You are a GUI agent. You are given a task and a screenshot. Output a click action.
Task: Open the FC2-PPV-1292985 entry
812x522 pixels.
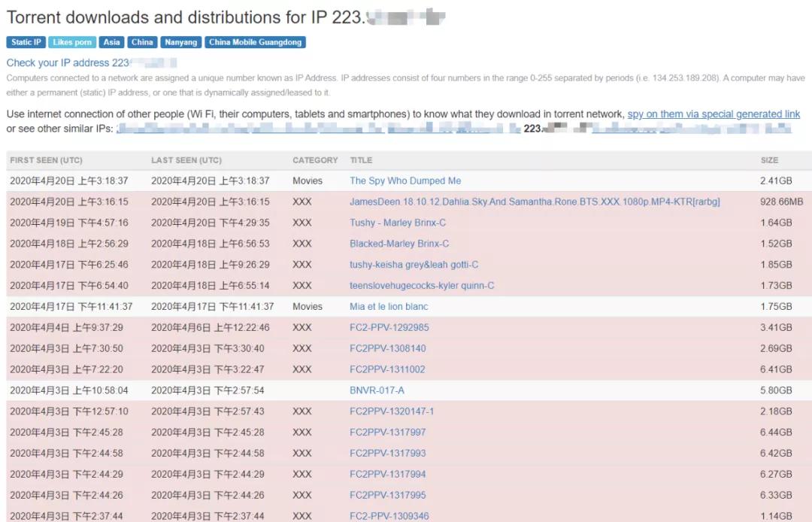(x=389, y=328)
